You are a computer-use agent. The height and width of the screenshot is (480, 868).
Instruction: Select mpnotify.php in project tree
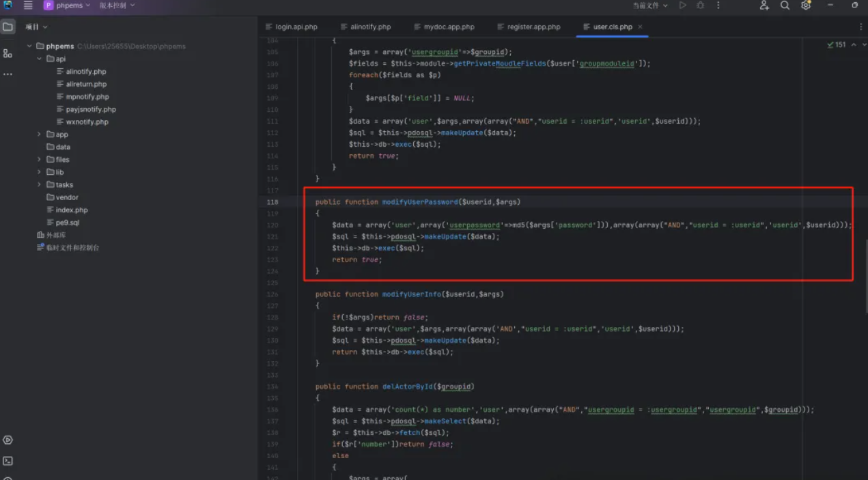(x=87, y=97)
